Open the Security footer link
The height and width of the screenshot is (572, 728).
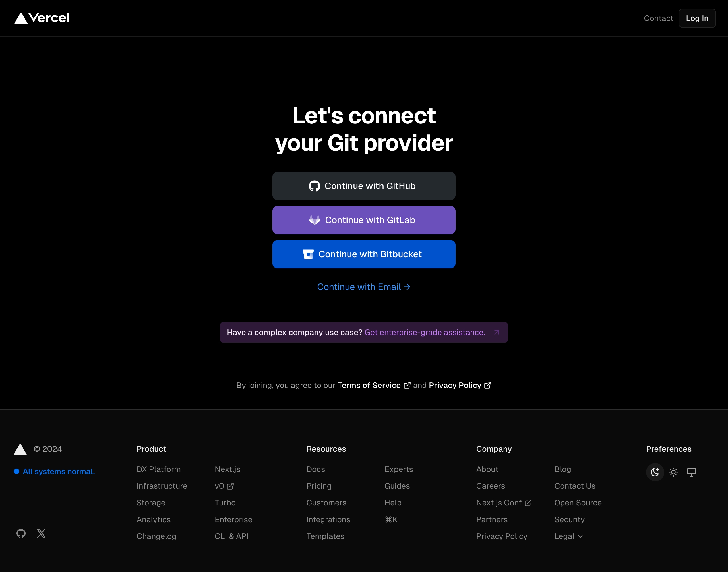pyautogui.click(x=570, y=519)
